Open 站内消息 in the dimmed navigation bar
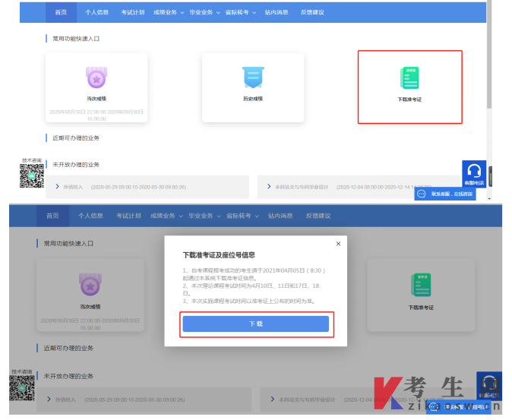The image size is (512, 420). [x=280, y=216]
